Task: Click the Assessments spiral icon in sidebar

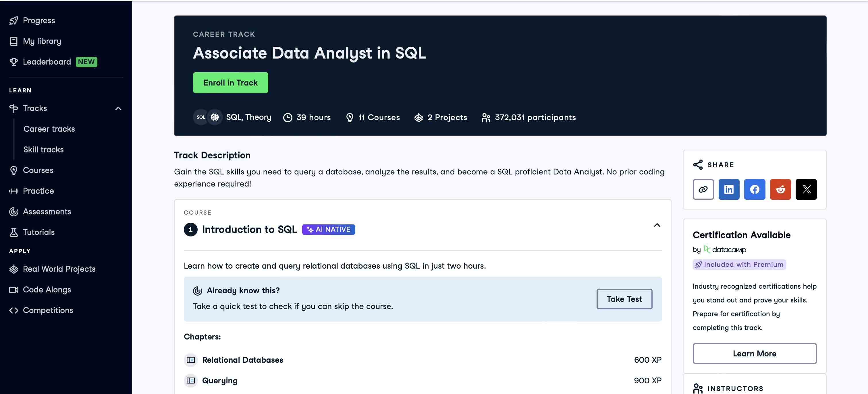Action: pos(14,212)
